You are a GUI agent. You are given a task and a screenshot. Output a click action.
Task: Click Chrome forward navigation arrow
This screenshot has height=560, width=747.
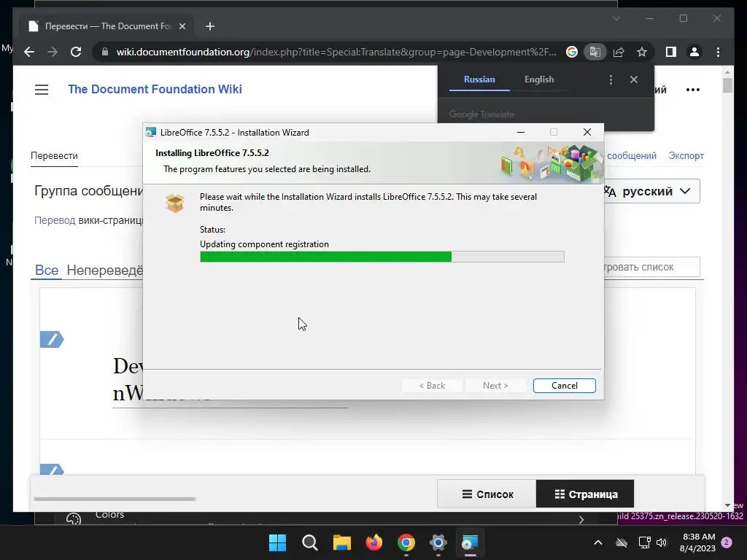(53, 52)
